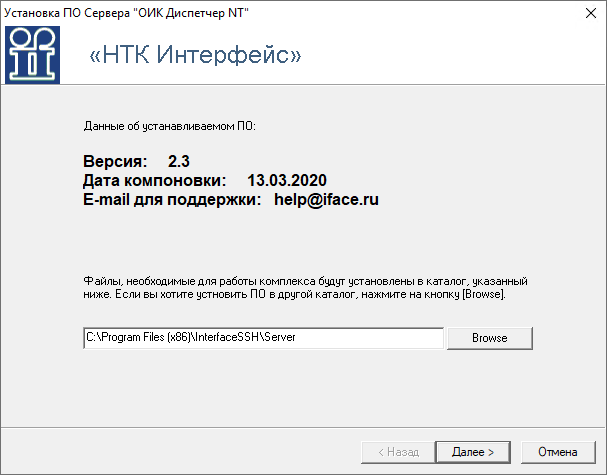Select the Версия: 2.3 version line
Image resolution: width=607 pixels, height=475 pixels.
[136, 161]
